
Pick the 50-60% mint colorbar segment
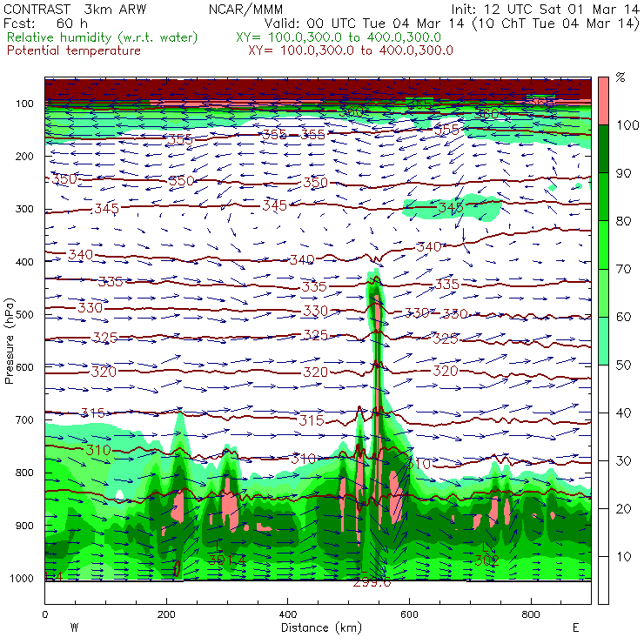click(603, 341)
